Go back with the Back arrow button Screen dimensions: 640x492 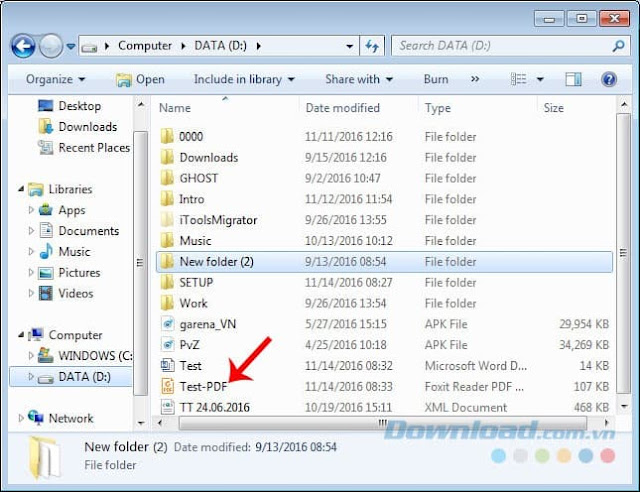click(23, 46)
